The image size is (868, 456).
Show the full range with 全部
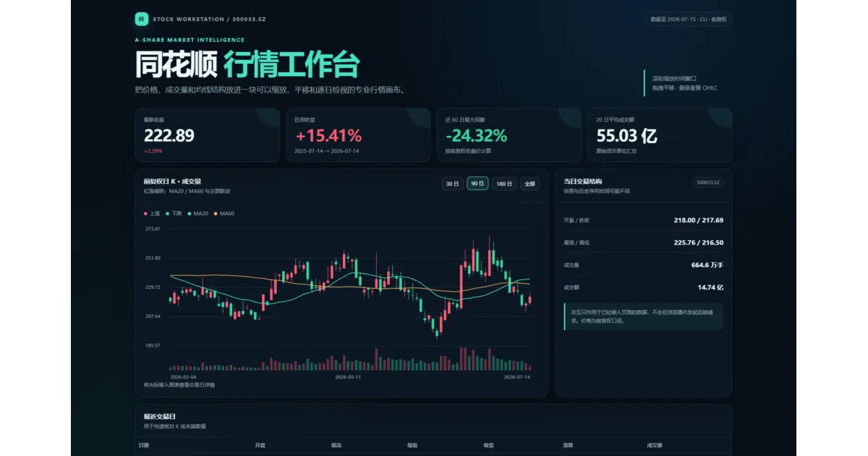(530, 184)
